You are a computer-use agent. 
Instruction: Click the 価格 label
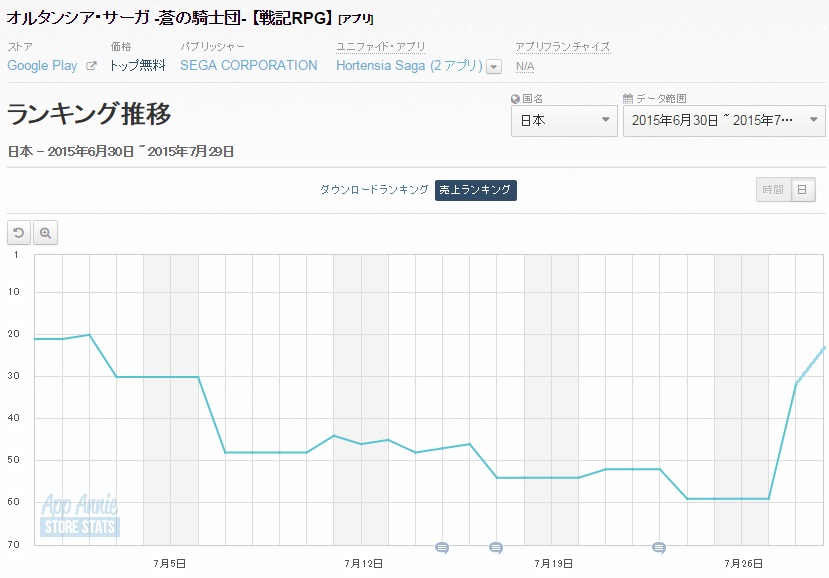[x=121, y=47]
